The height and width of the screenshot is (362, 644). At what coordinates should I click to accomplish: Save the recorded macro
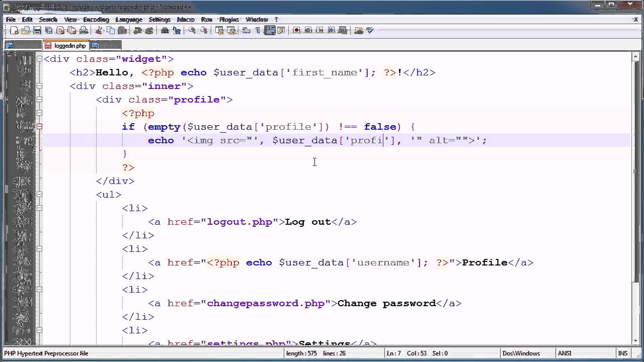(x=342, y=31)
